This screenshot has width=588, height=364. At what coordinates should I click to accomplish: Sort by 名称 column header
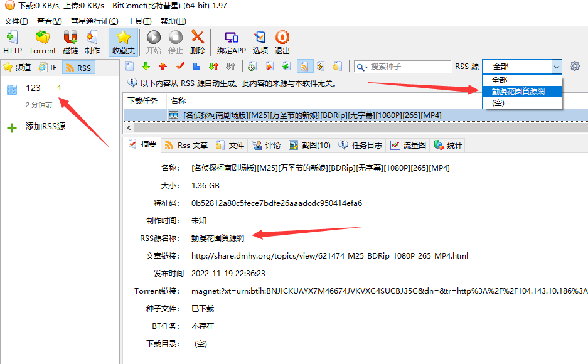pyautogui.click(x=178, y=100)
